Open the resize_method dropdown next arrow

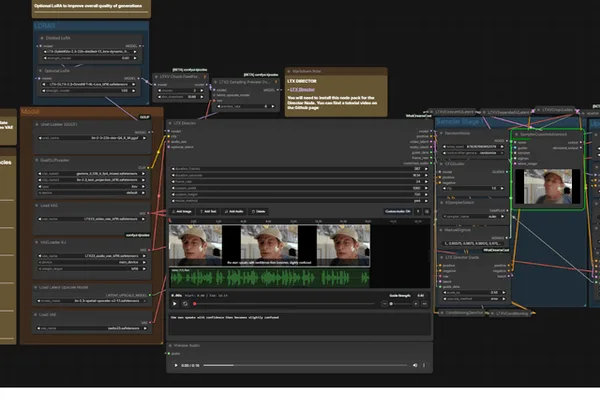point(426,201)
